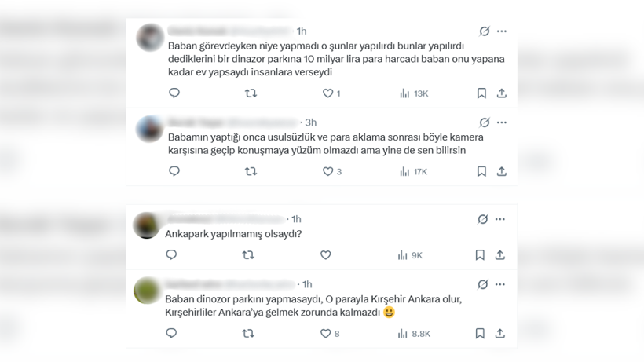Open Grok icon on the first tweet
The width and height of the screenshot is (644, 362).
485,31
